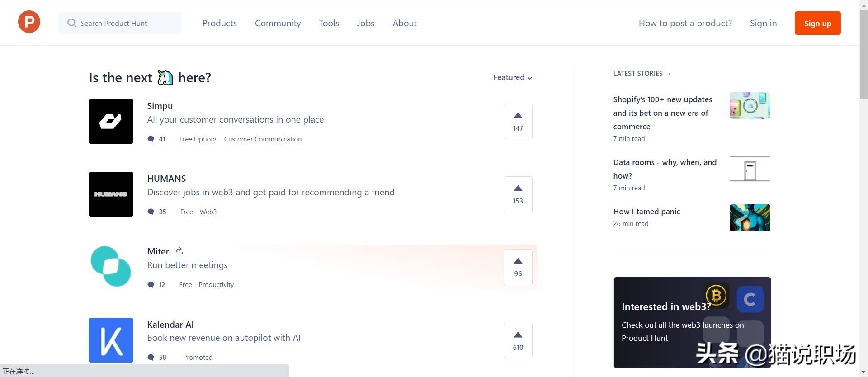Read the Shopify's 100+ new updates story
Image resolution: width=868 pixels, height=377 pixels.
tap(662, 113)
